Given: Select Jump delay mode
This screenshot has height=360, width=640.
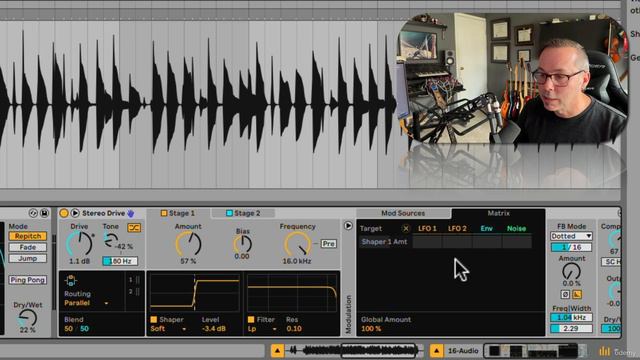Looking at the screenshot, I should click(x=28, y=258).
